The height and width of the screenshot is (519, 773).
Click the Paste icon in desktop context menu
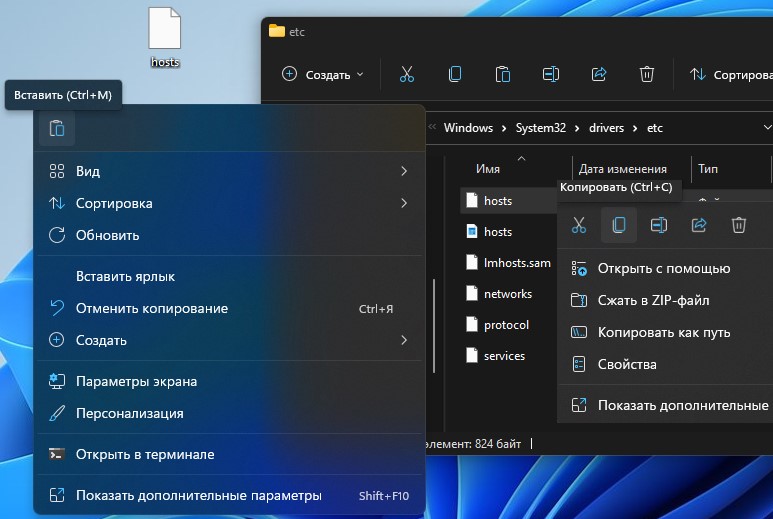[57, 129]
